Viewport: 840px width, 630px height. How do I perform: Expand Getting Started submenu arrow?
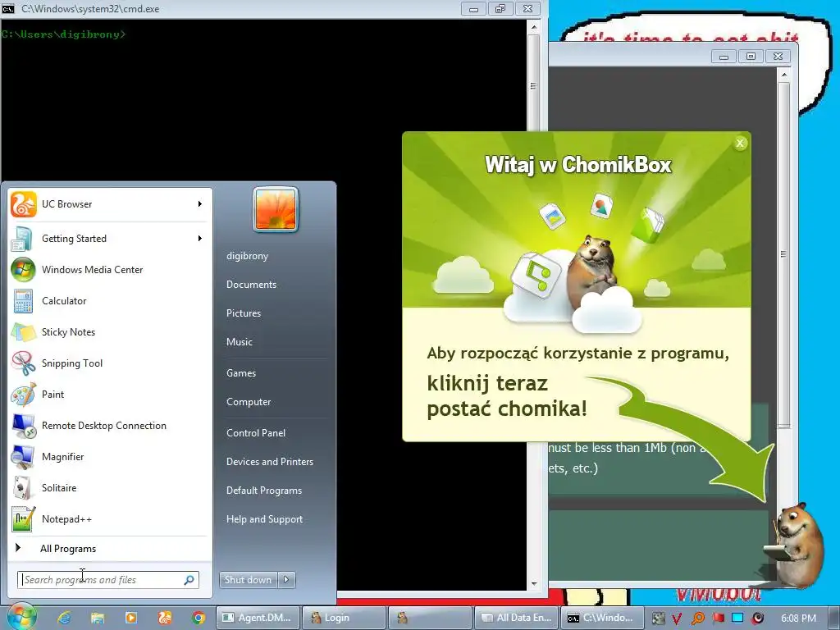click(200, 239)
